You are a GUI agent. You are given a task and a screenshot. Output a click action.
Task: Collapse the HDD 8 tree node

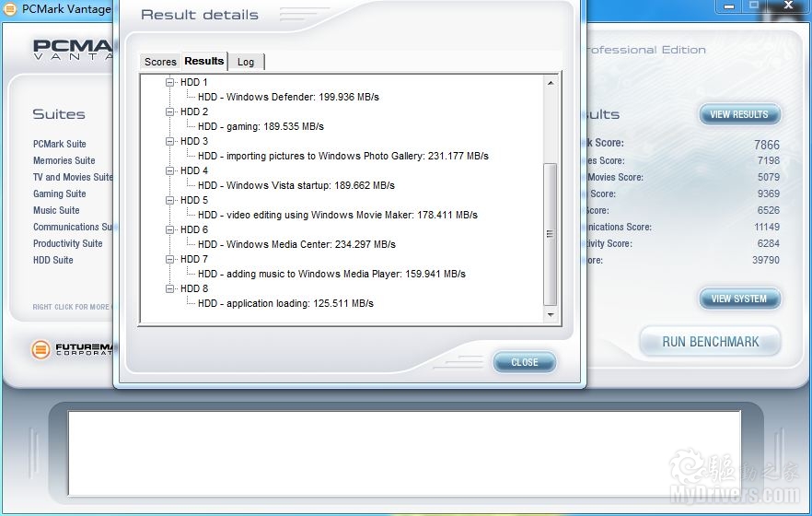coord(170,289)
